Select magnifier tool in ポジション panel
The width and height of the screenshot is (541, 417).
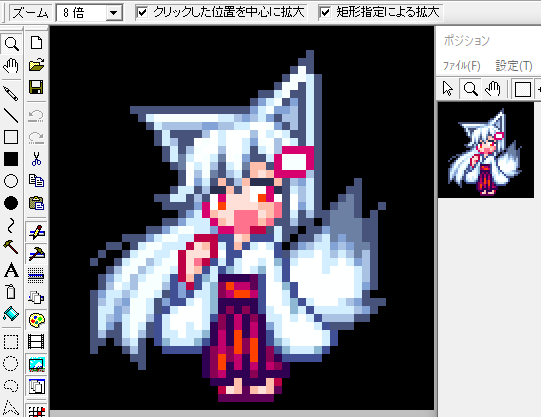(x=470, y=89)
